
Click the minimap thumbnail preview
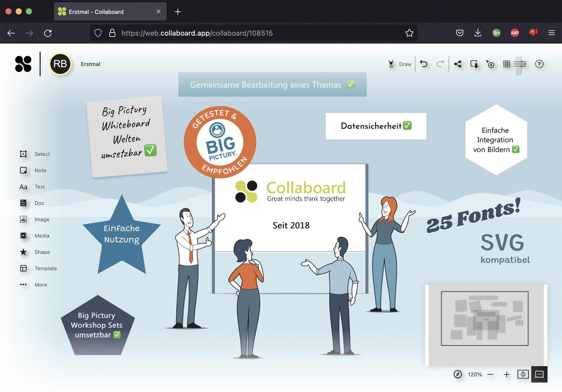point(485,318)
